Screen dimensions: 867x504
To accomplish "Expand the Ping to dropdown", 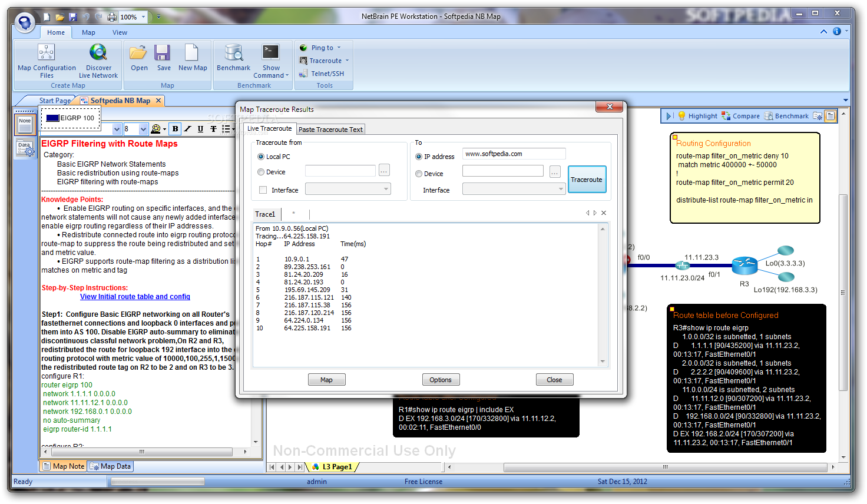I will click(339, 48).
